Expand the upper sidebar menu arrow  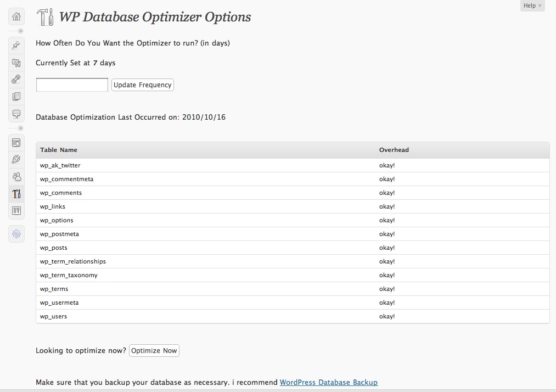coord(20,31)
